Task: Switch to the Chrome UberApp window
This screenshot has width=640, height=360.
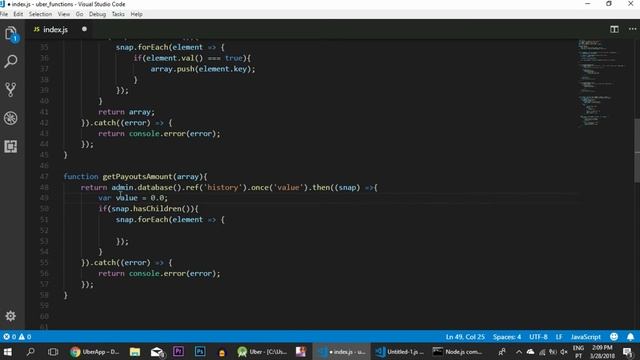Action: point(95,351)
